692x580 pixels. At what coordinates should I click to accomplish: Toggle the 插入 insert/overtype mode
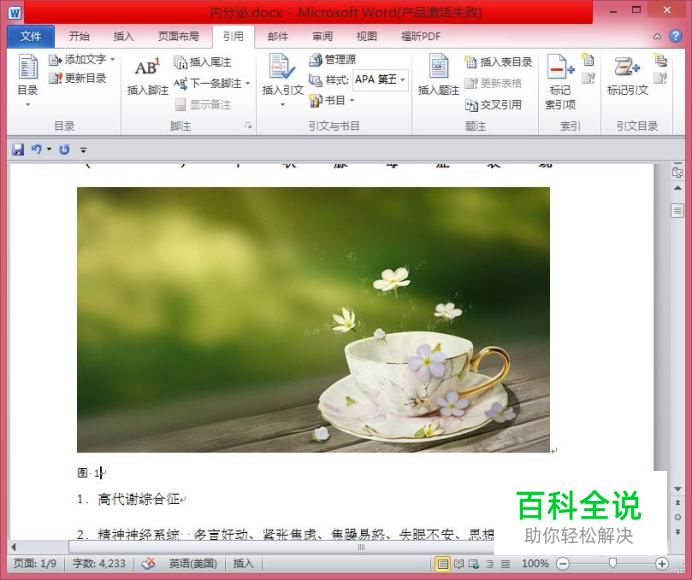click(x=243, y=563)
